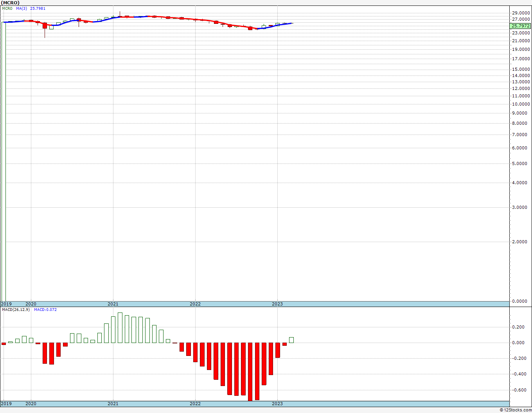Screen dimensions: 532x413
Task: Click the tallest green MACD histogram bar
Action: click(x=120, y=328)
